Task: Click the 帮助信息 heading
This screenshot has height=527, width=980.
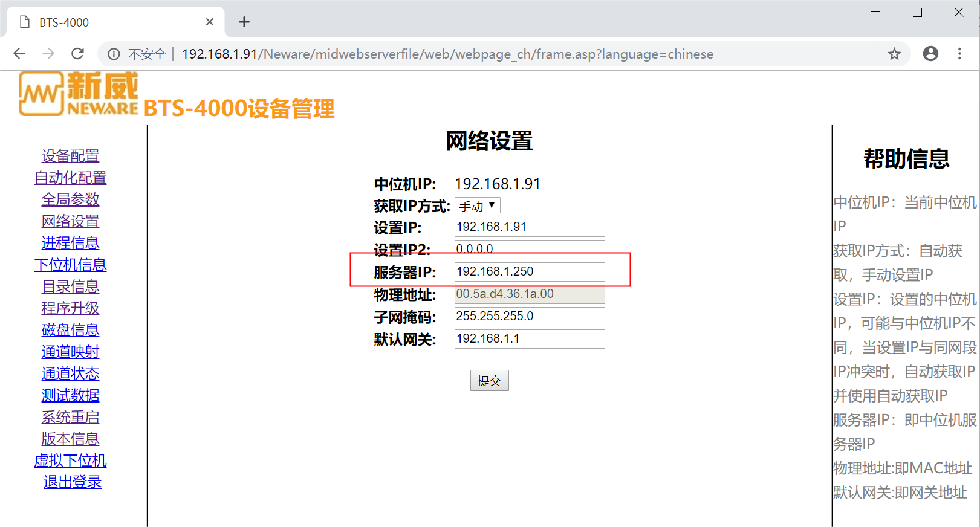Action: point(906,159)
